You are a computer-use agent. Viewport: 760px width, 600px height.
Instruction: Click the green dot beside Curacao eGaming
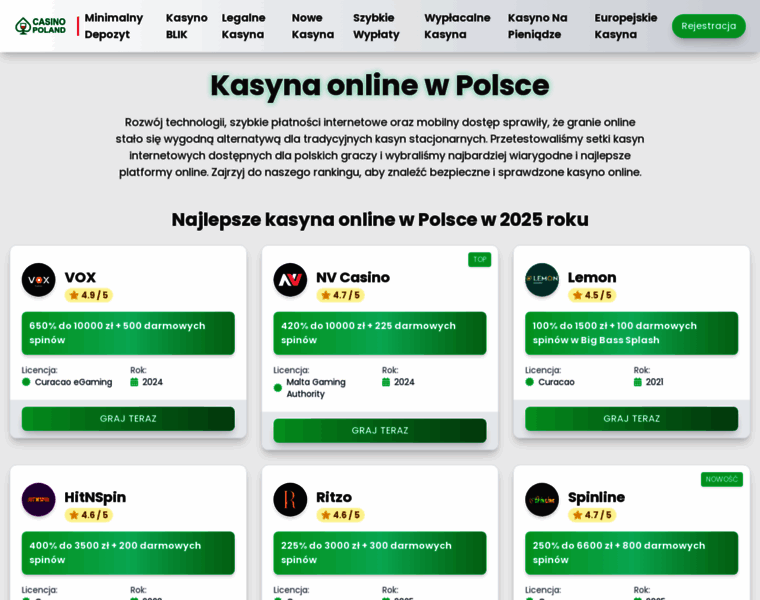[26, 382]
